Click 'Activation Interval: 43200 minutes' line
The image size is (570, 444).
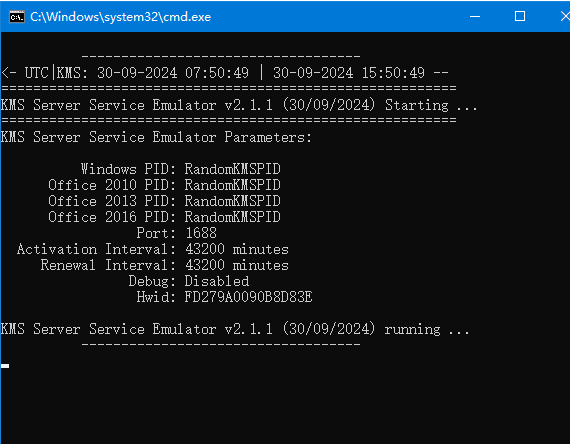pos(153,249)
